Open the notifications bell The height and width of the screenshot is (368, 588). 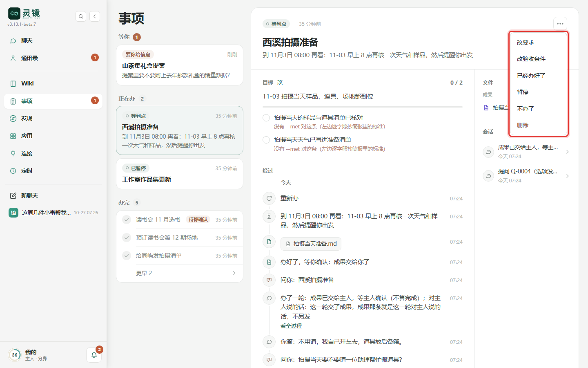[x=94, y=355]
